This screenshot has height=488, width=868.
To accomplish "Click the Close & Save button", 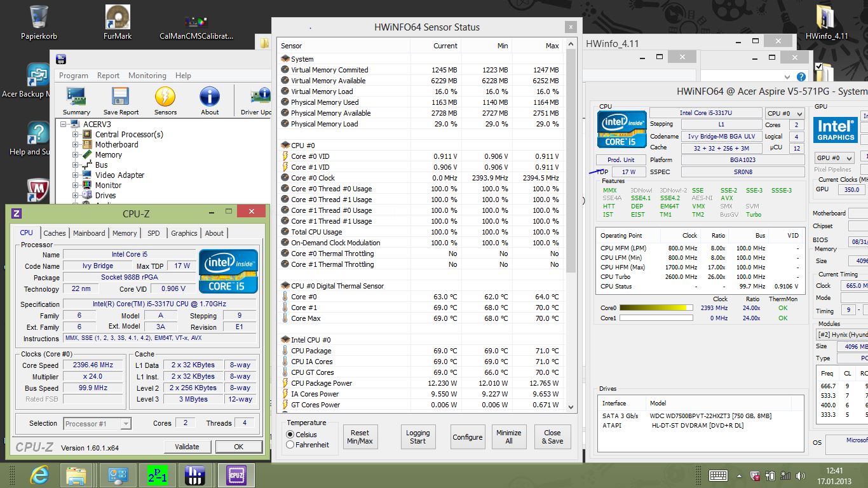I will click(x=552, y=437).
